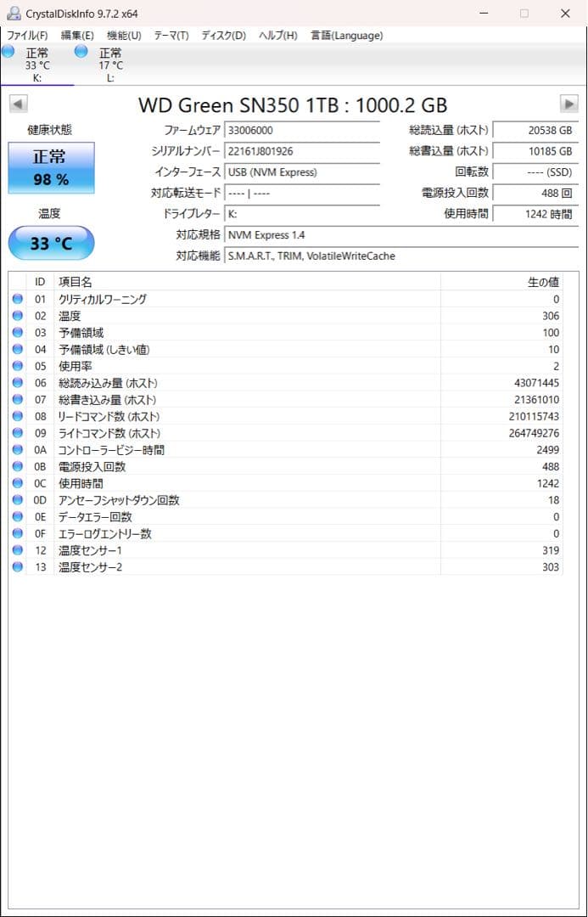Click the power on count 488 回 field

(536, 193)
